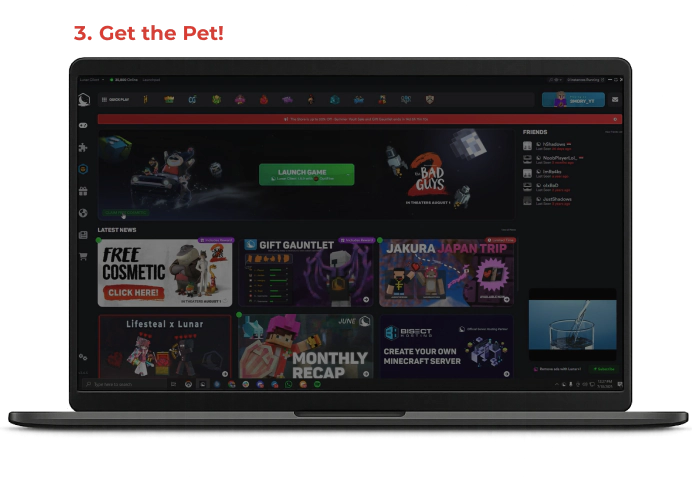Viewport: 692px width, 480px height.
Task: Open the Free Cosmetic news card
Action: point(165,272)
